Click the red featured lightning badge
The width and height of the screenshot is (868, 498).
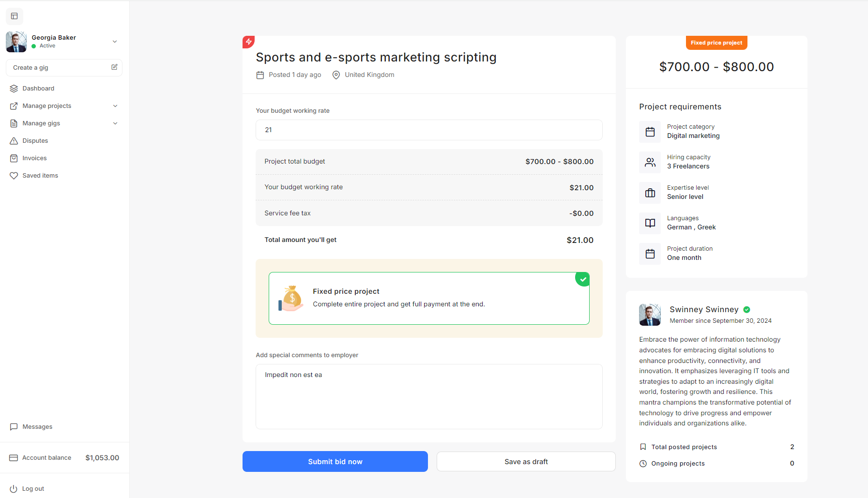248,42
